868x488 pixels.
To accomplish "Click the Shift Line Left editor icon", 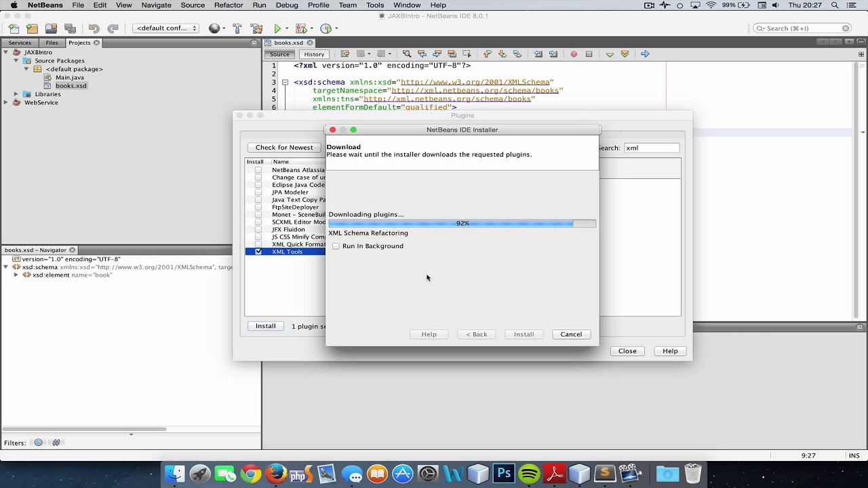I will click(x=538, y=54).
